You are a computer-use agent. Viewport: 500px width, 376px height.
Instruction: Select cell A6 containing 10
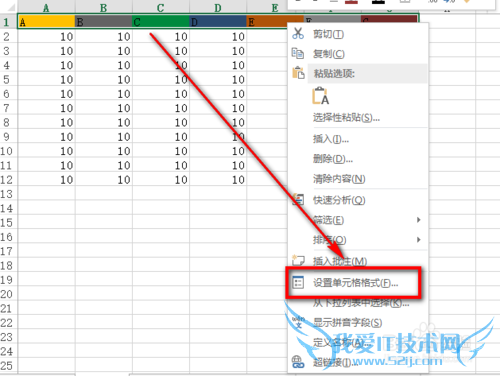(46, 94)
